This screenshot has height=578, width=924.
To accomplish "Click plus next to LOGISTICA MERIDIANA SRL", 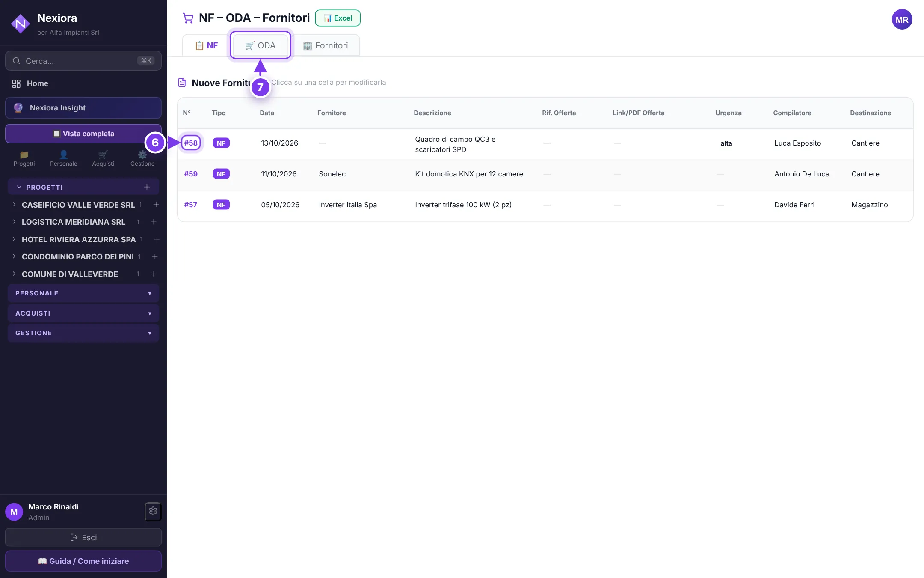I will tap(154, 222).
